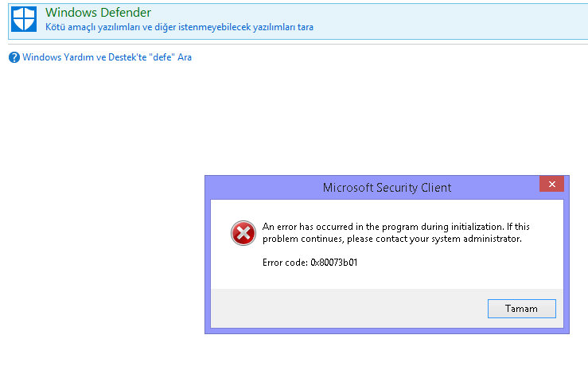Click the "please contact your system administrator" line
588x366 pixels.
point(392,239)
